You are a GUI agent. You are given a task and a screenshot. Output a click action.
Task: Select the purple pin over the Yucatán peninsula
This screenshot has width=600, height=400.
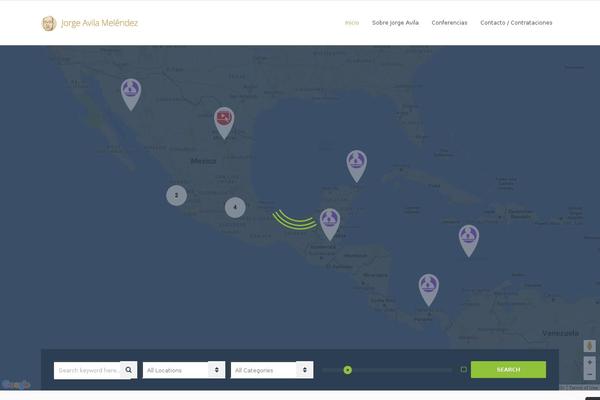pos(357,166)
